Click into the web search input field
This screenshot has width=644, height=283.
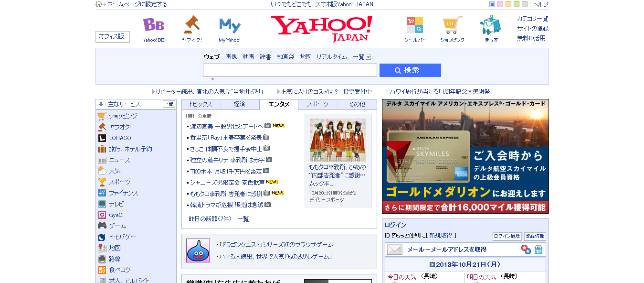click(290, 70)
